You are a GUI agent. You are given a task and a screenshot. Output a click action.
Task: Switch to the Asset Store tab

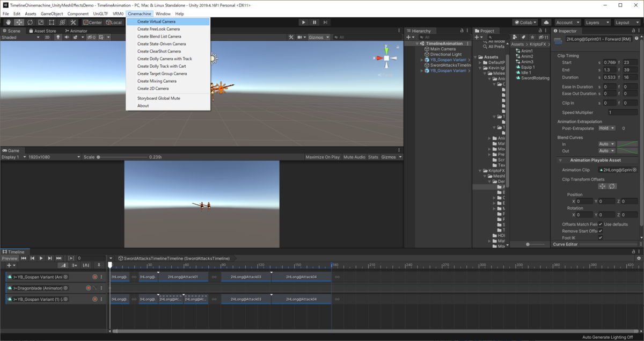tap(42, 31)
